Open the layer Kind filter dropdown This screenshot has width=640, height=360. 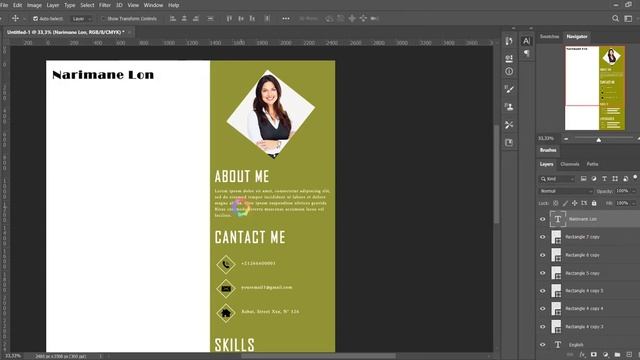pyautogui.click(x=557, y=179)
